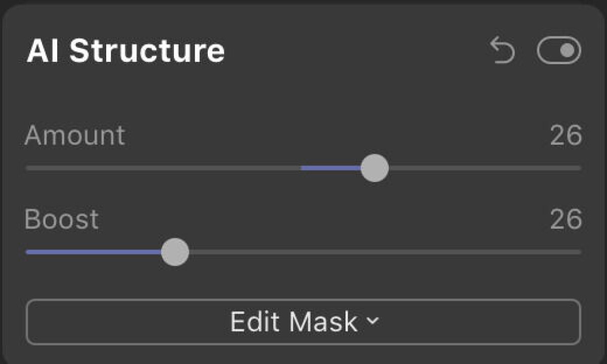This screenshot has width=607, height=364.
Task: Click the Amount label text
Action: tap(74, 135)
